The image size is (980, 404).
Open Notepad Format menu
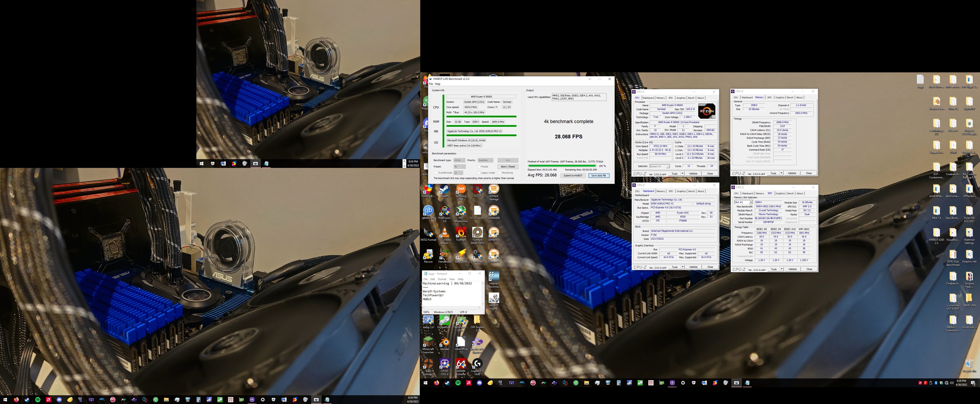click(442, 279)
